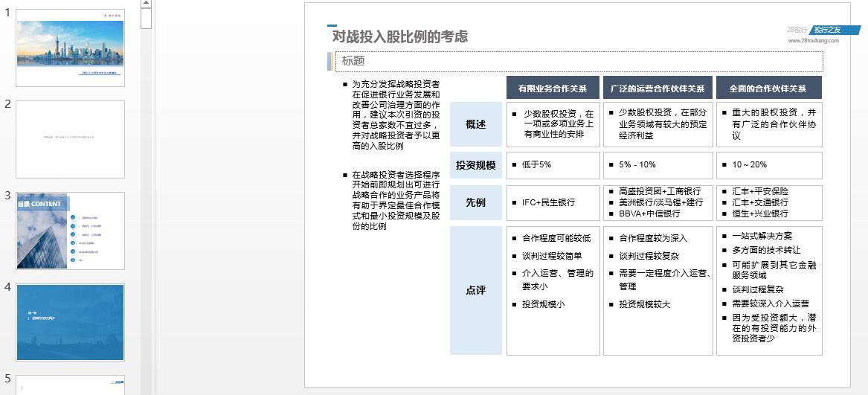The width and height of the screenshot is (868, 395).
Task: Click the 点评 row label
Action: pyautogui.click(x=476, y=290)
